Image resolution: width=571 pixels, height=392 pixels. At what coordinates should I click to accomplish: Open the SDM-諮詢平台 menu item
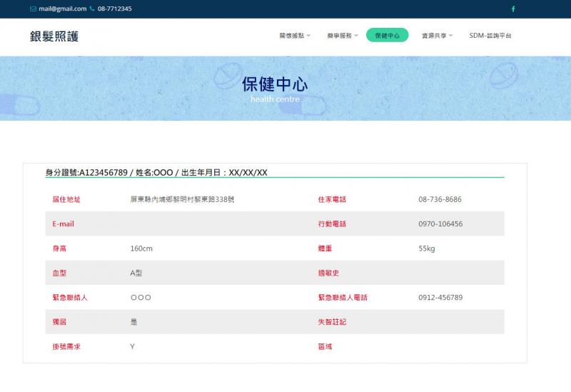[x=490, y=36]
